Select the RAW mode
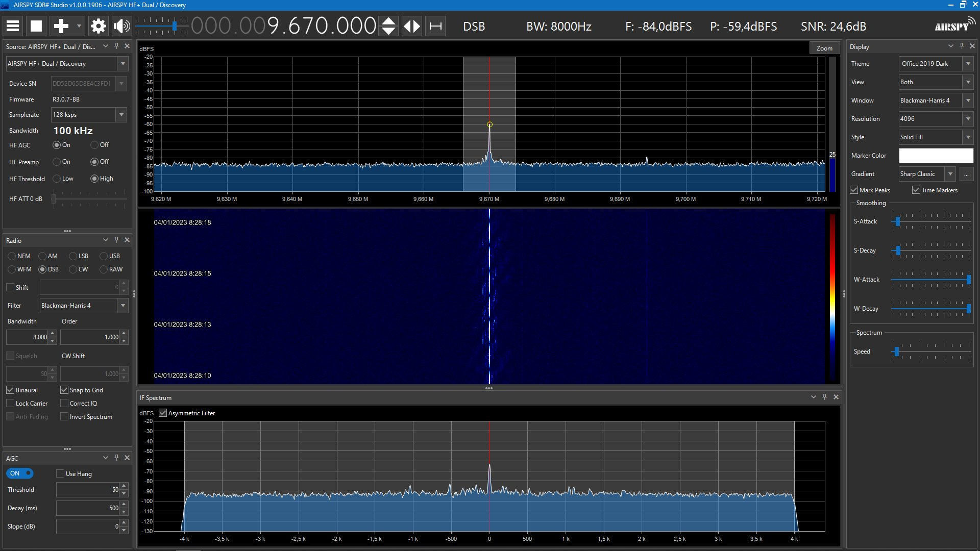 pyautogui.click(x=111, y=269)
